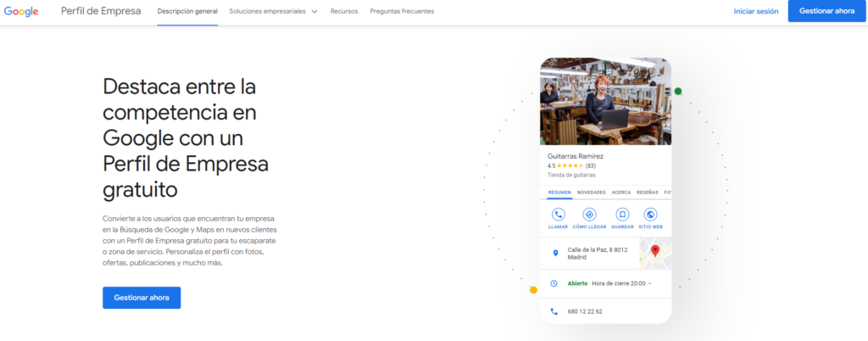868x341 pixels.
Task: Tap the Cómo llegar directions icon
Action: pos(590,215)
